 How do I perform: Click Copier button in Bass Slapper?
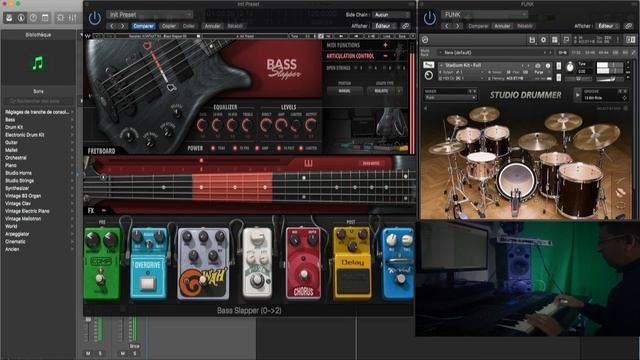169,26
